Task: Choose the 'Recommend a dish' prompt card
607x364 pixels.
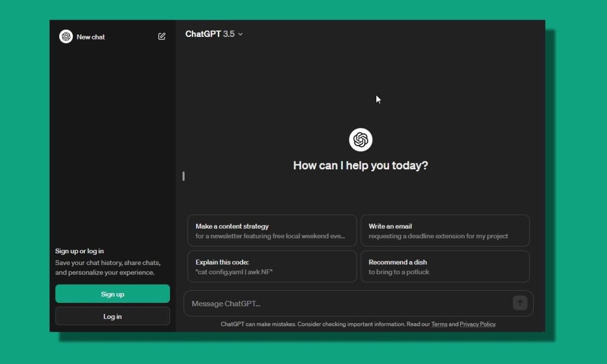Action: [x=445, y=266]
